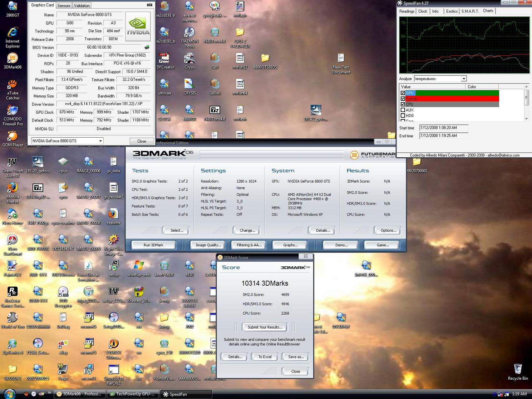The image size is (532, 399).
Task: Click Run 3DMark button
Action: tap(153, 245)
